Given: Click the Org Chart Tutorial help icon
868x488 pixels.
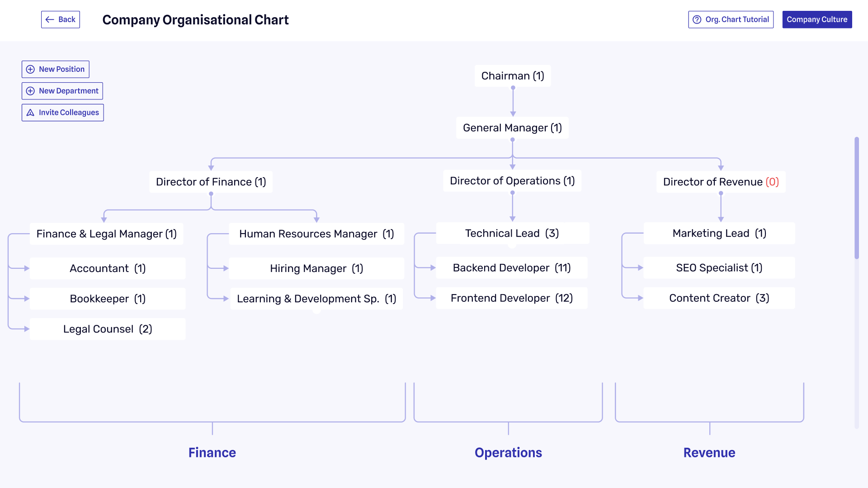Looking at the screenshot, I should (698, 19).
